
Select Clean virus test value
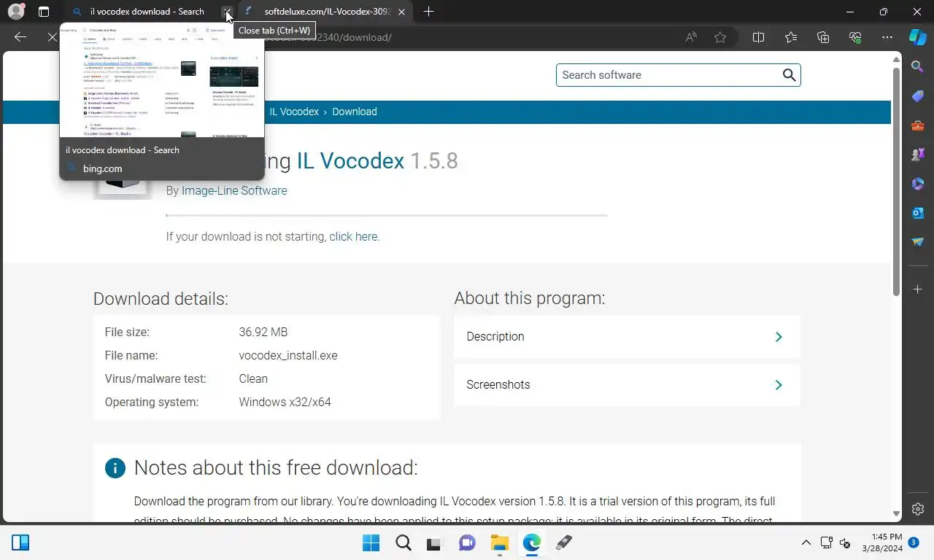pyautogui.click(x=253, y=378)
